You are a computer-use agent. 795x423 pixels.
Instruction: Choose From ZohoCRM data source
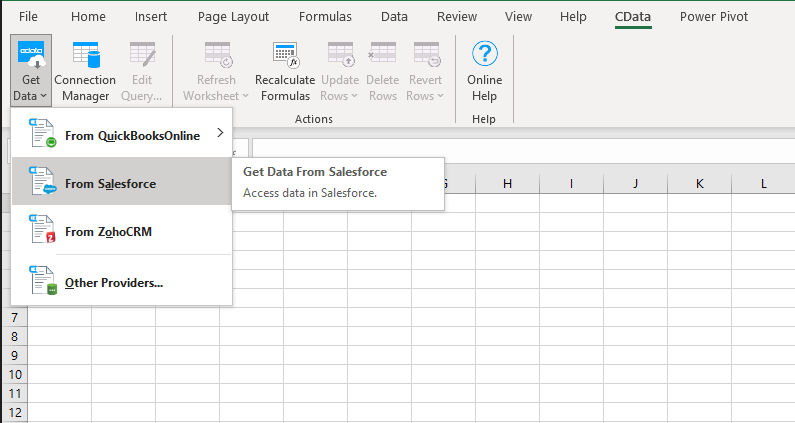tap(108, 232)
